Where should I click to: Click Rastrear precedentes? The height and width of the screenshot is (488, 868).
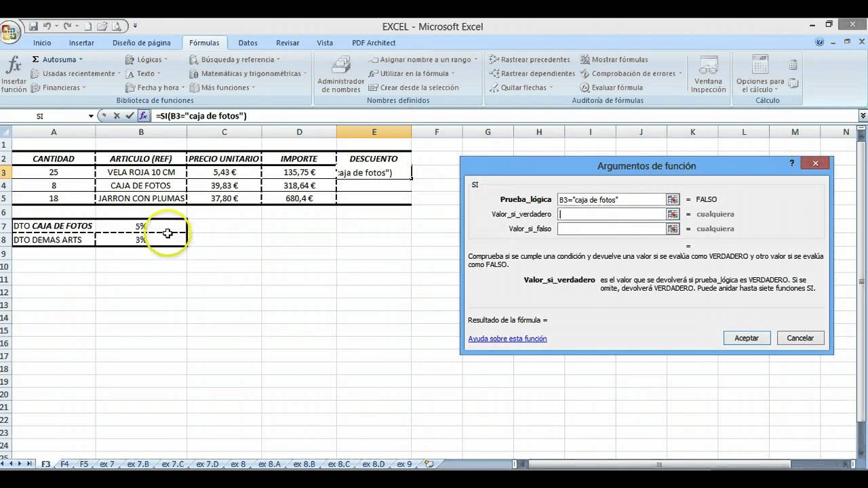[x=529, y=60]
